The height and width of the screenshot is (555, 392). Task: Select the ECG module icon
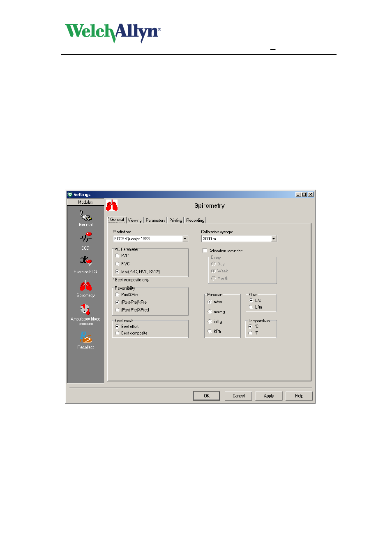(x=85, y=238)
